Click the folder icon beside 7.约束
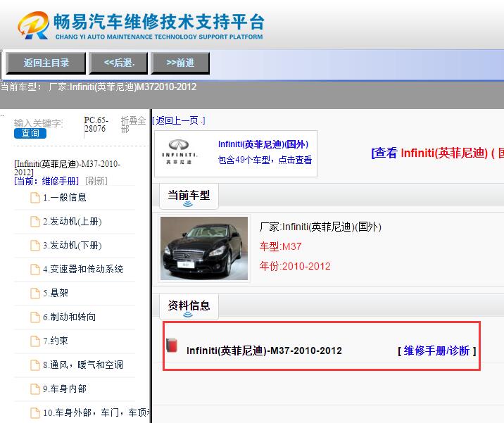This screenshot has height=423, width=504. click(x=35, y=341)
